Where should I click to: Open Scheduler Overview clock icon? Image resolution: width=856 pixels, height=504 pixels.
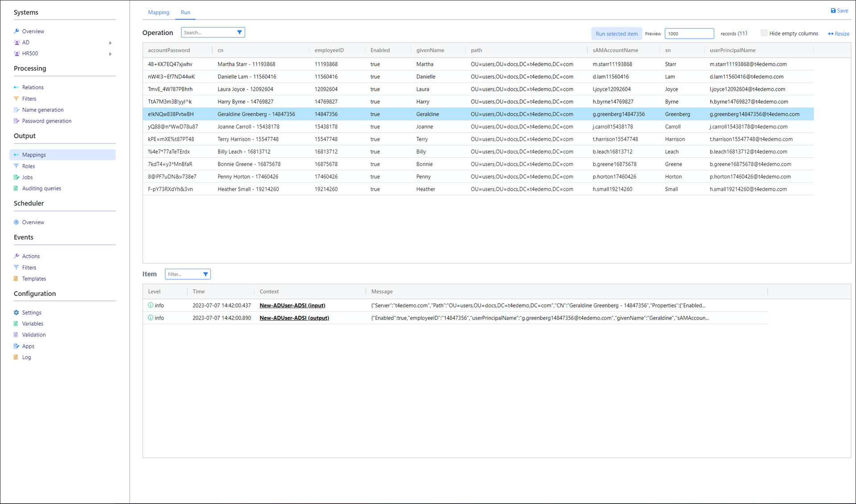[16, 222]
